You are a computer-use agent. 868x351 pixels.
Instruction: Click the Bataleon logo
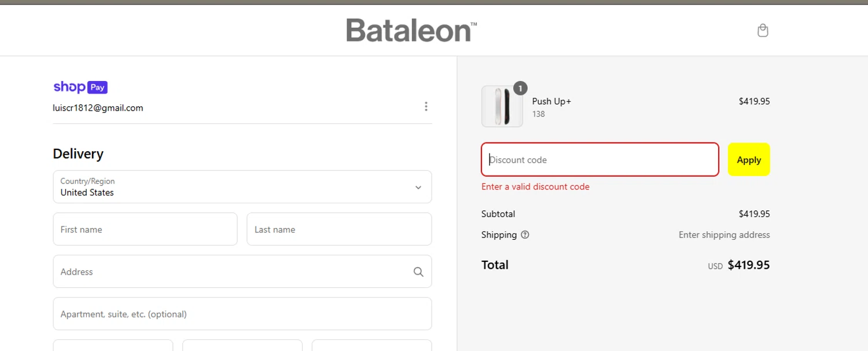(x=411, y=30)
